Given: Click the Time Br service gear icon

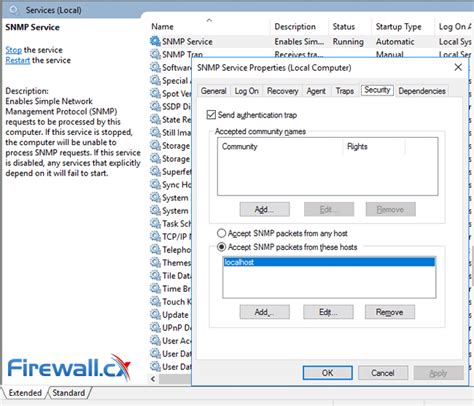Looking at the screenshot, I should pos(155,288).
